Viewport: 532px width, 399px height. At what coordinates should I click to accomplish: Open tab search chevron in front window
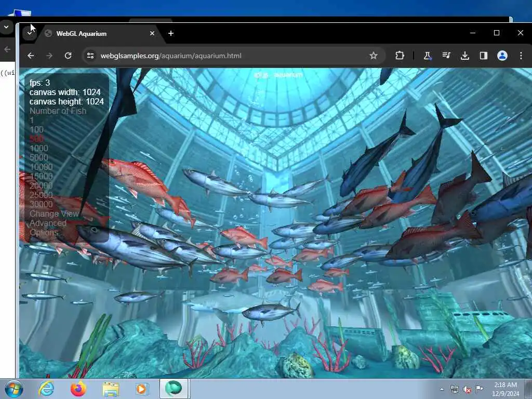click(x=30, y=33)
